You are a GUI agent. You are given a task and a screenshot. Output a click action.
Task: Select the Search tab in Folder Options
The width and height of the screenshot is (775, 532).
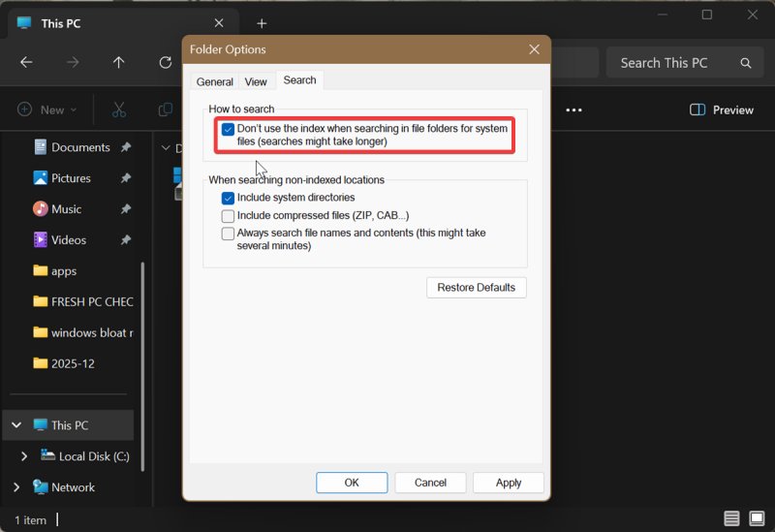[299, 80]
